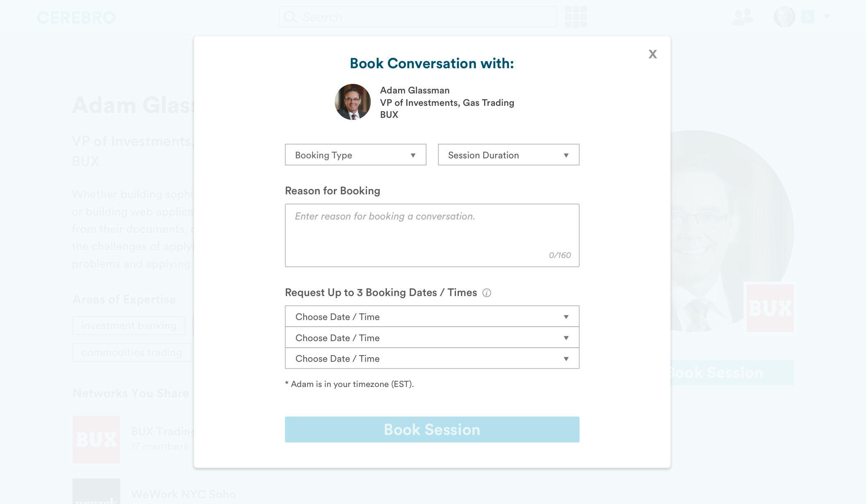The width and height of the screenshot is (866, 504).
Task: Click the info icon beside Booking Dates
Action: pos(487,293)
